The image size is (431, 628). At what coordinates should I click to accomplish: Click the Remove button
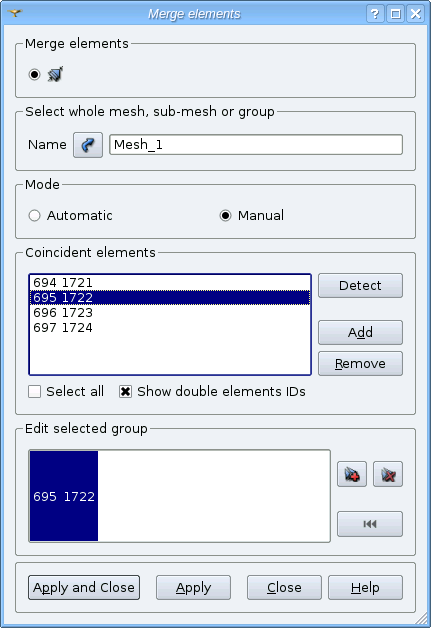[360, 364]
